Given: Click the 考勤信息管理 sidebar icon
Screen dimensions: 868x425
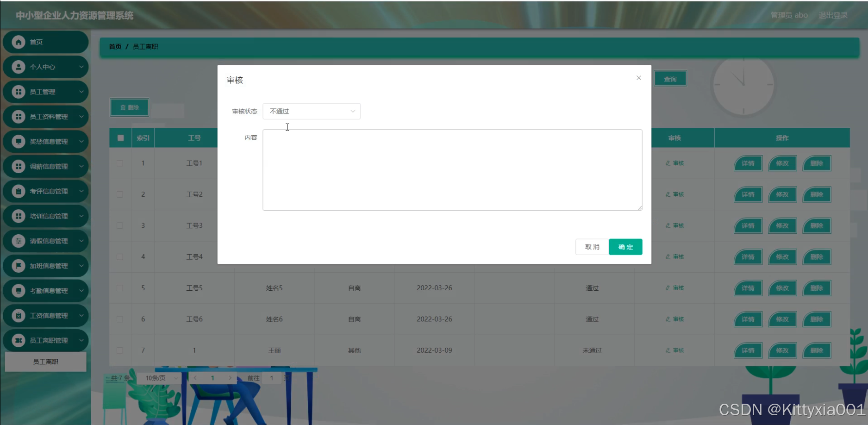Looking at the screenshot, I should 19,291.
